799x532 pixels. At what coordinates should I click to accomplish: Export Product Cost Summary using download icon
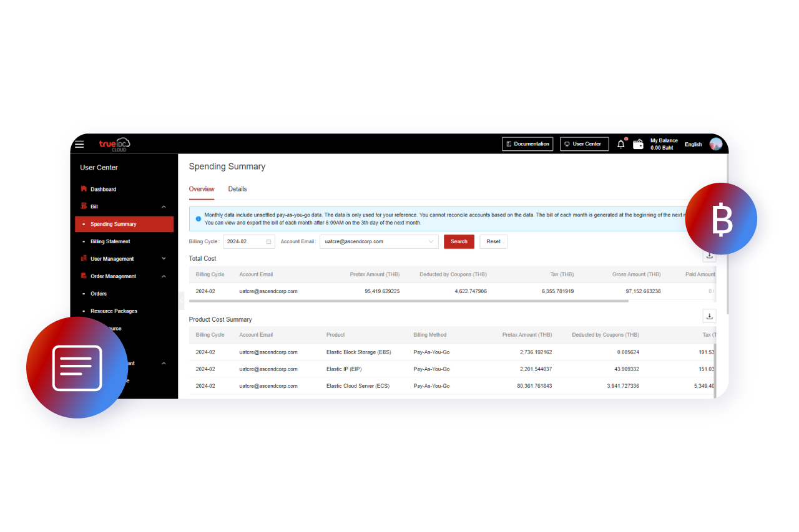pos(709,316)
